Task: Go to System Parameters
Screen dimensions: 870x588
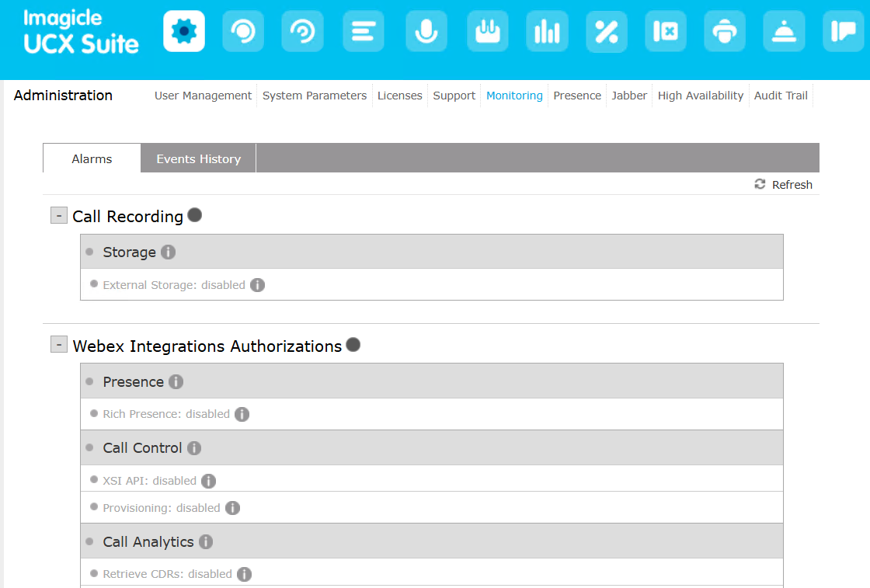Action: (315, 96)
